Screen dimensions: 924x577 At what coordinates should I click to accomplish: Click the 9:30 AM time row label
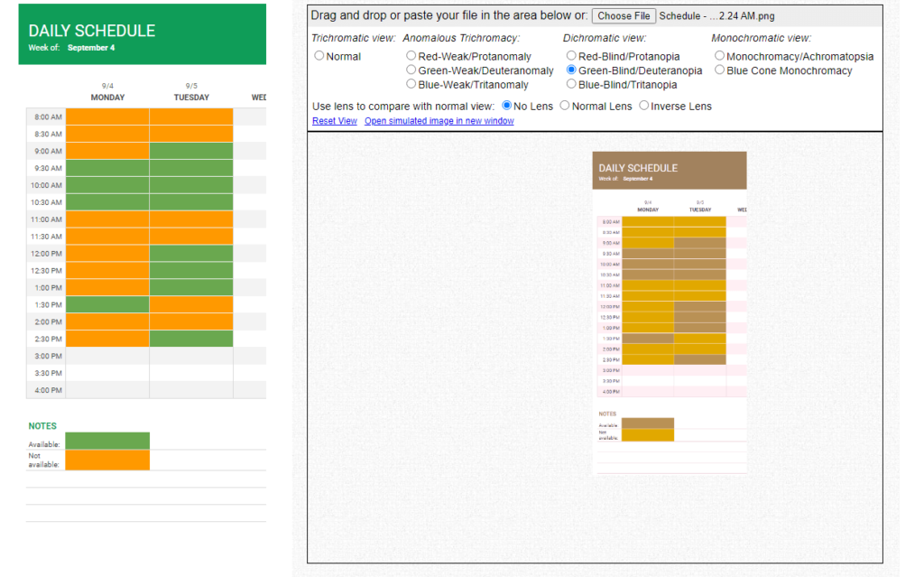pos(48,168)
